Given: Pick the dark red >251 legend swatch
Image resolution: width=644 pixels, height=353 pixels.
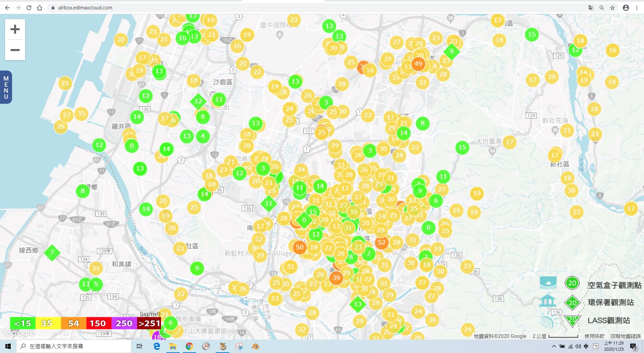Looking at the screenshot, I should (x=149, y=323).
